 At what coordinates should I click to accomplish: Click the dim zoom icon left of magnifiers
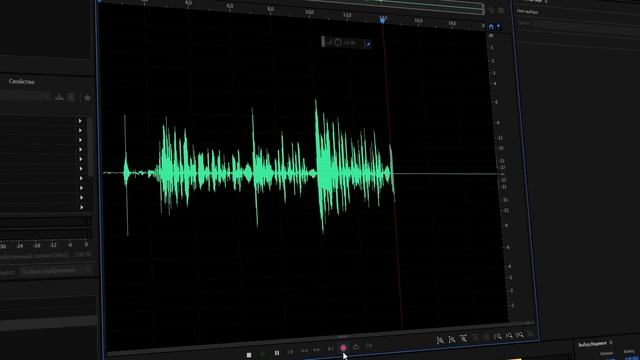coord(486,337)
